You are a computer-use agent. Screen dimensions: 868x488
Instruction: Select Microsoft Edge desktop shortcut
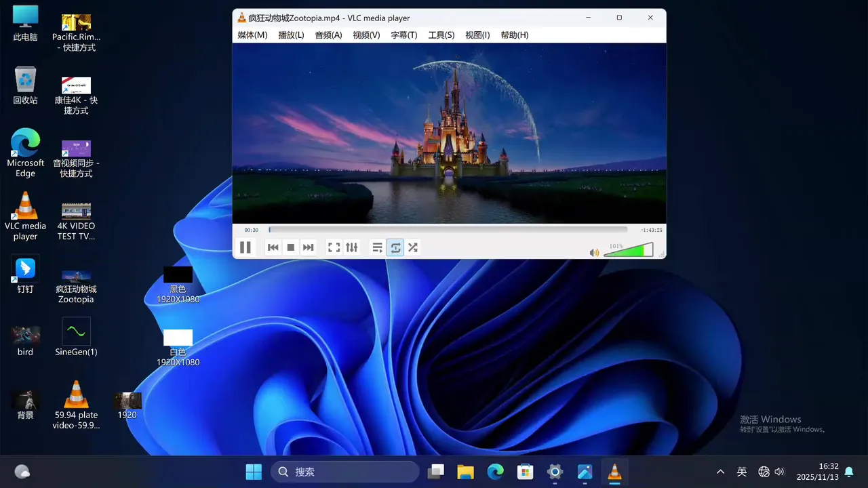point(25,153)
